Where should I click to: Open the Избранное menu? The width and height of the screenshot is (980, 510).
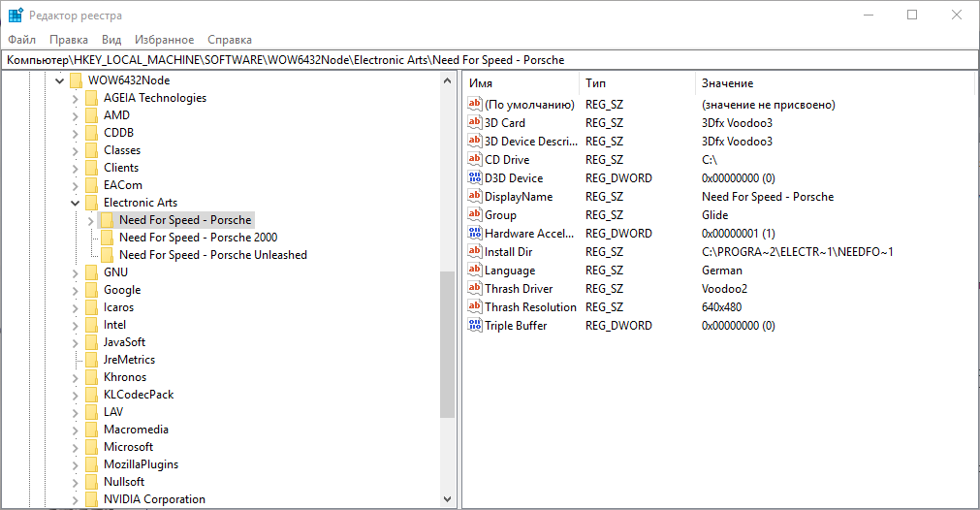tap(165, 40)
